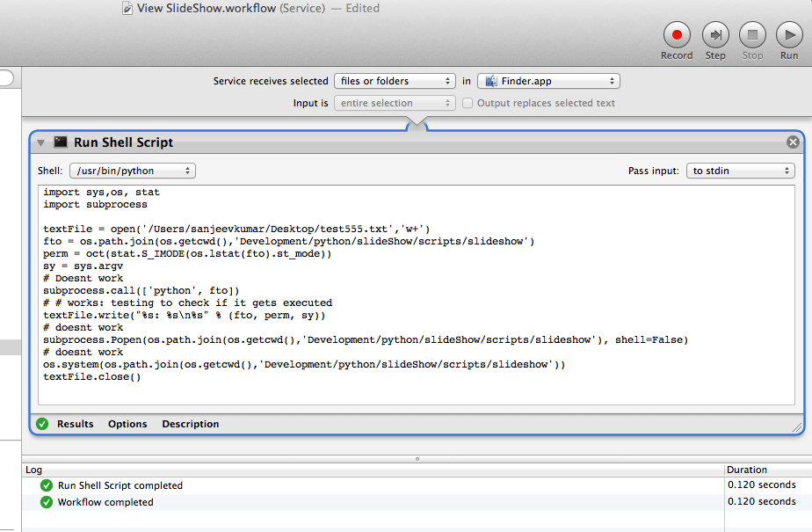This screenshot has height=532, width=812.
Task: Enable Output replaces selected text
Action: point(467,103)
